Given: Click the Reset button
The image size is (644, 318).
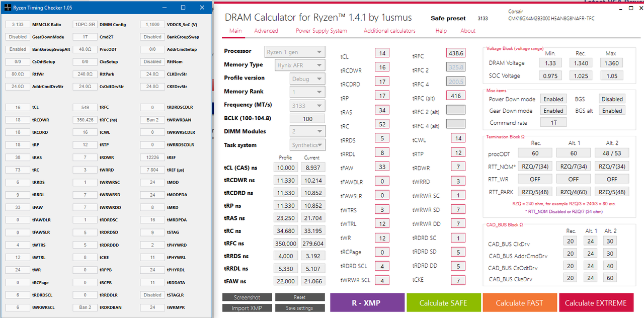Looking at the screenshot, I should [300, 297].
